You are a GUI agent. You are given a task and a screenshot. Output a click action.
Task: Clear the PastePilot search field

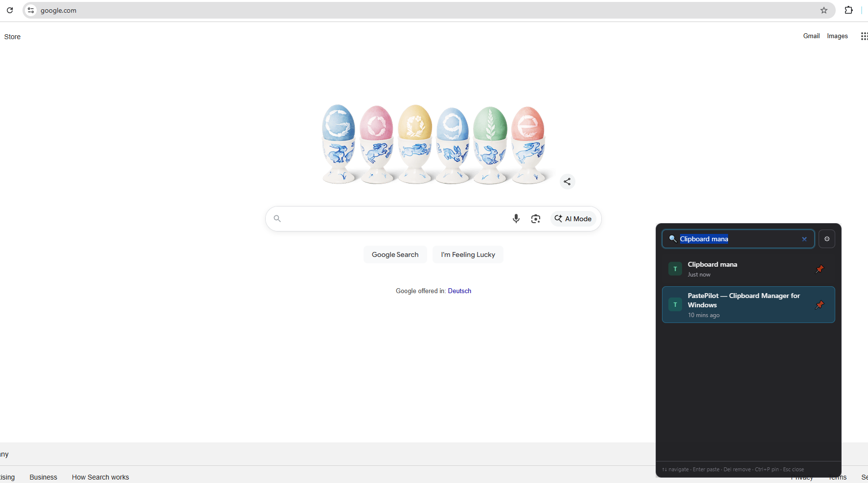(804, 239)
